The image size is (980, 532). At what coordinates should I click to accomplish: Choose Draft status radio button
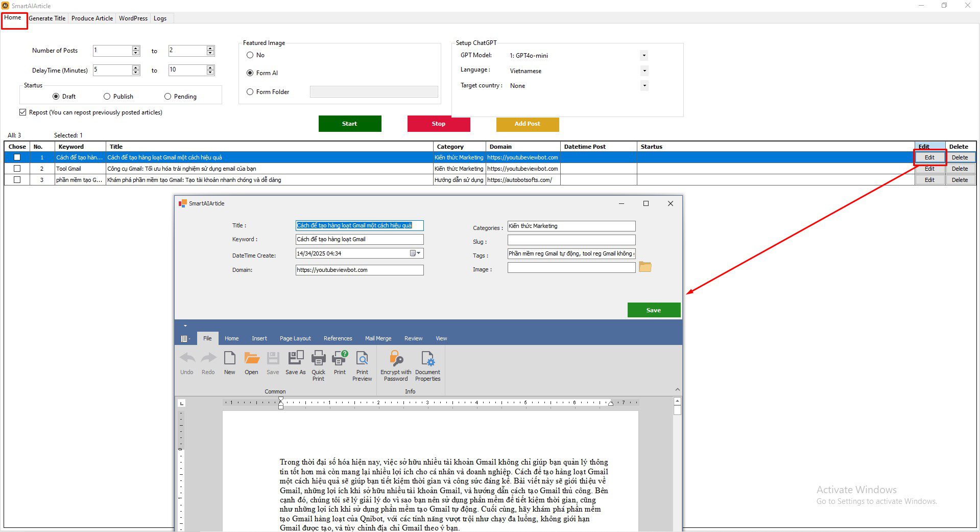56,97
